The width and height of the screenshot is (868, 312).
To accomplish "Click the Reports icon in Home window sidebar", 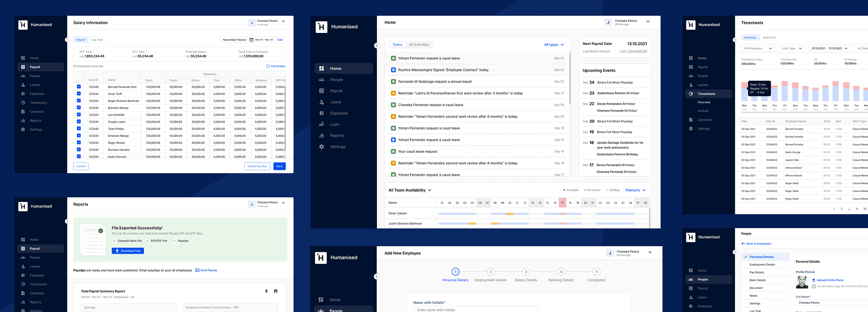I will tap(321, 135).
